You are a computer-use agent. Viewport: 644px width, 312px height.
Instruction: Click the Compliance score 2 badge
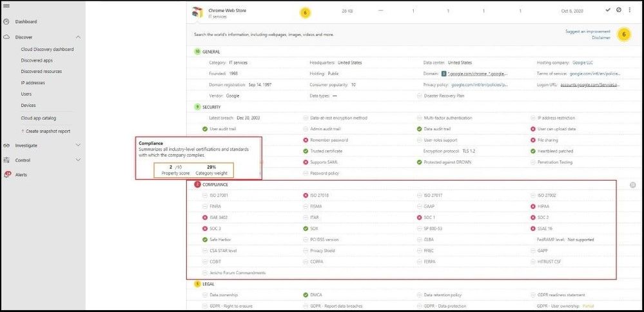tap(197, 185)
